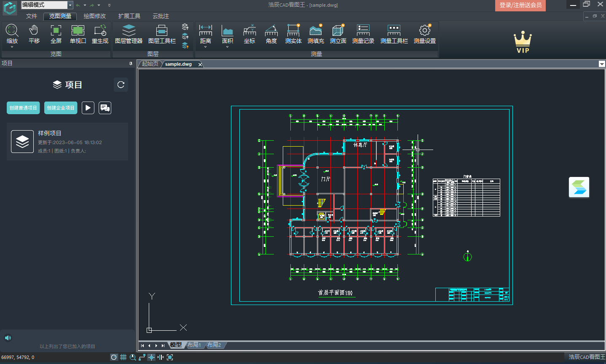Open the 起始页 document tab
Image resolution: width=606 pixels, height=364 pixels.
coord(150,64)
